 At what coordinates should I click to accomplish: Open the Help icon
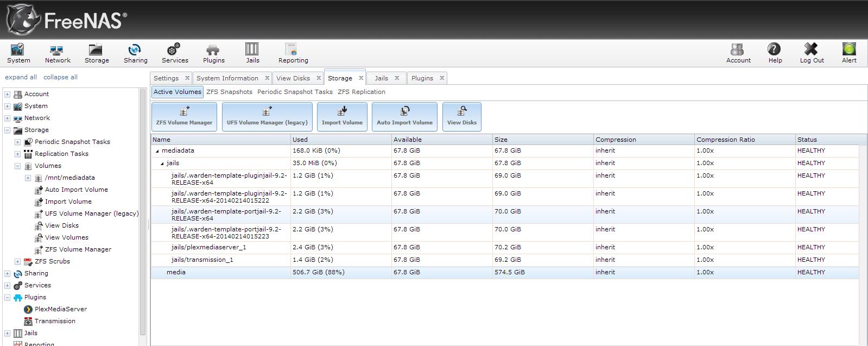coord(775,53)
